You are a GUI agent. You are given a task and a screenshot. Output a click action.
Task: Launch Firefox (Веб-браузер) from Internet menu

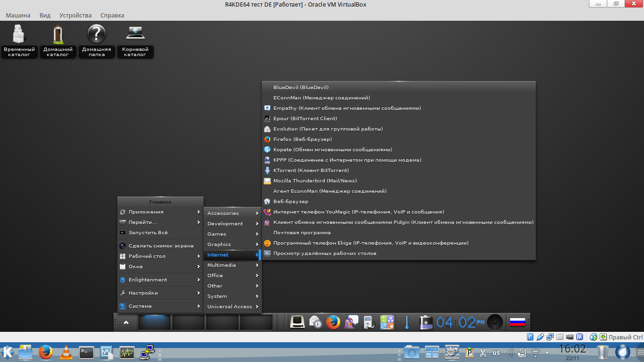(x=399, y=140)
